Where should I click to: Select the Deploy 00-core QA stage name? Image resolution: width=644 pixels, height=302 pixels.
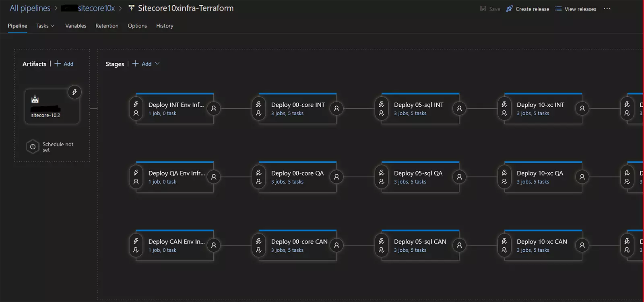point(297,173)
